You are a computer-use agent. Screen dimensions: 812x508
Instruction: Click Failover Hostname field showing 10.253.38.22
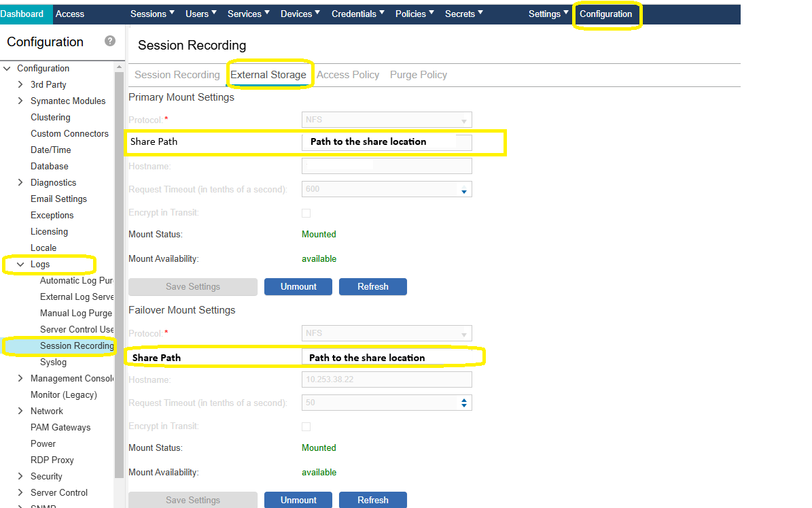coord(387,379)
